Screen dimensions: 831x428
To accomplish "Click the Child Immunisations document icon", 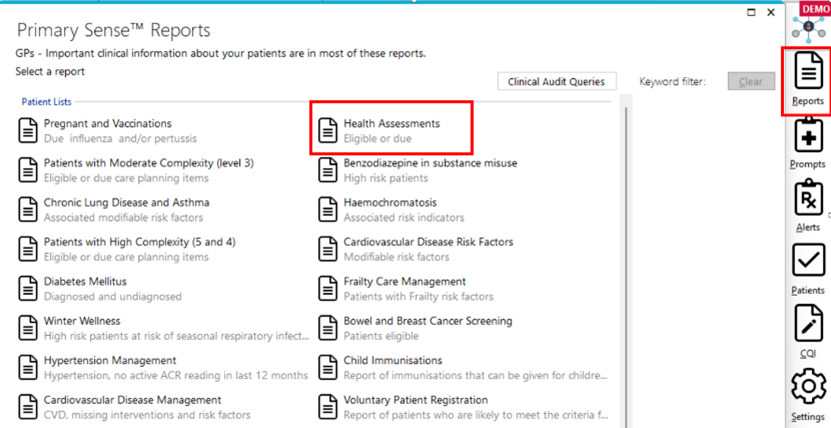I will click(x=328, y=367).
